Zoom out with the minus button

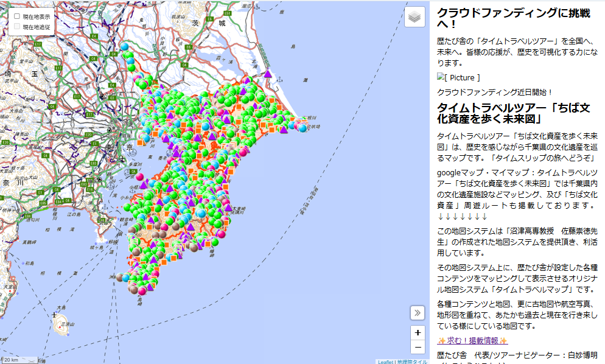click(x=418, y=347)
